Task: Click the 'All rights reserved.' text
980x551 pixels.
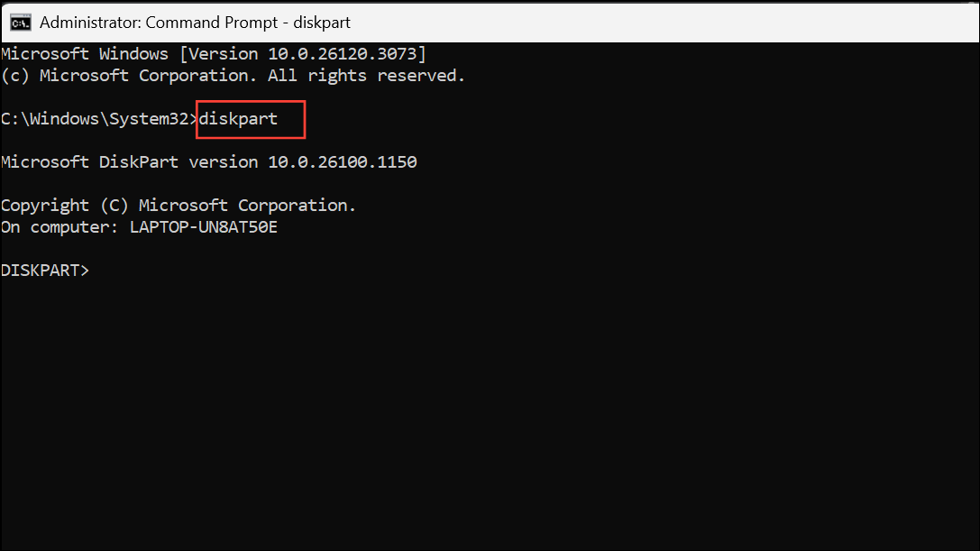Action: (366, 76)
